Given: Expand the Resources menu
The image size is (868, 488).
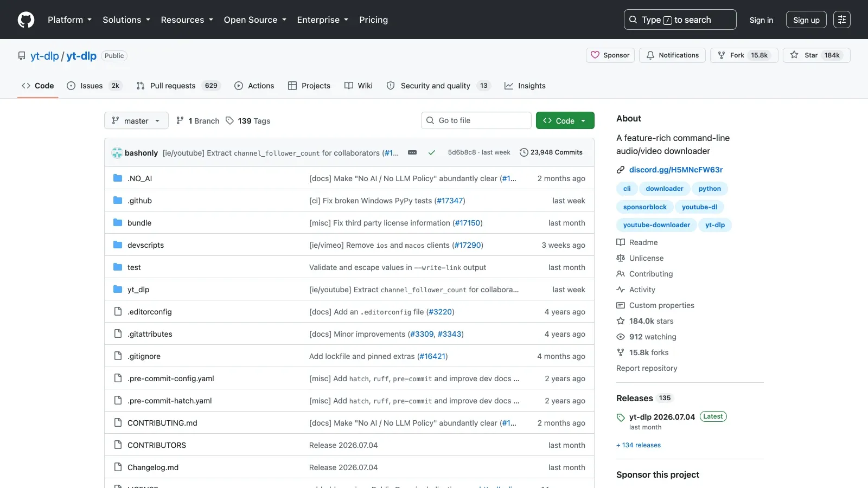Looking at the screenshot, I should (x=187, y=20).
